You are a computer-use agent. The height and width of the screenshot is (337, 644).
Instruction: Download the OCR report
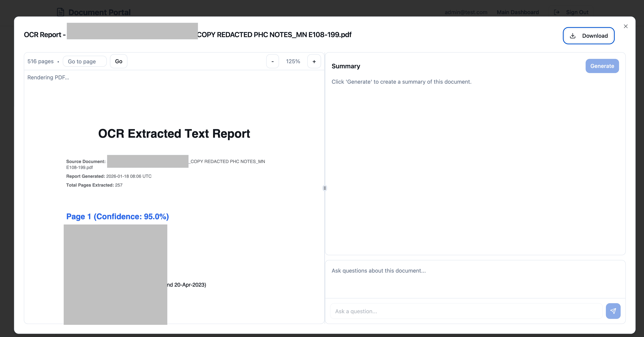(x=589, y=36)
